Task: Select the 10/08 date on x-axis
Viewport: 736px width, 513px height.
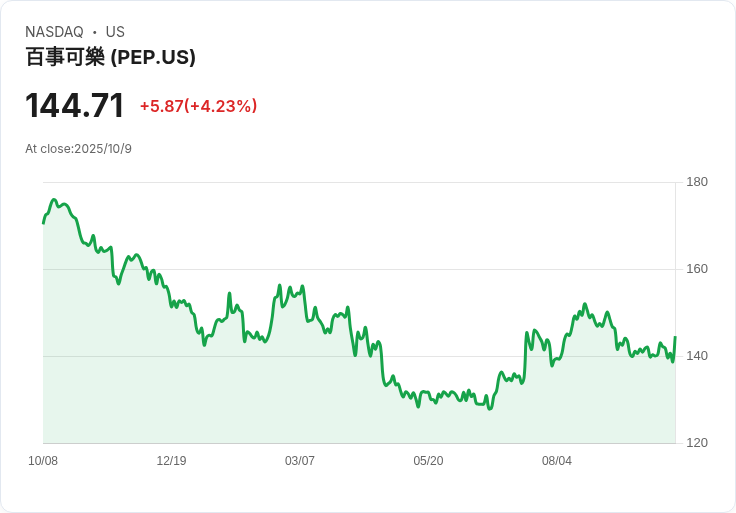Action: tap(43, 461)
